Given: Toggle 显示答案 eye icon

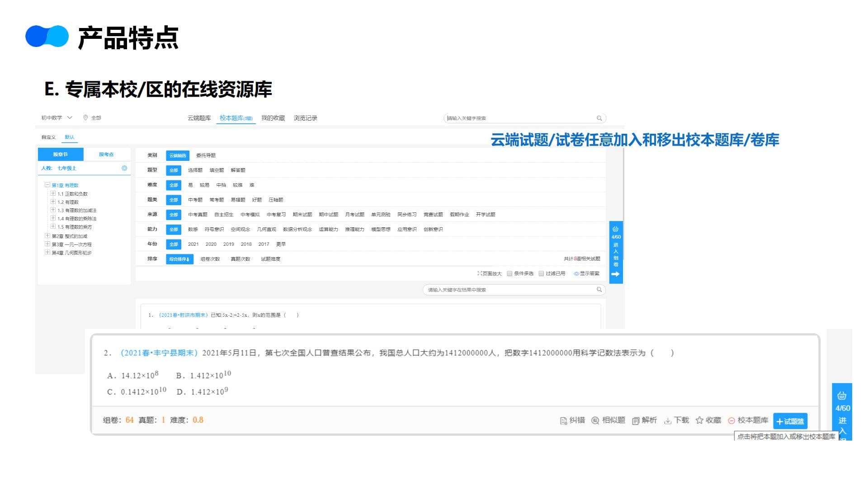Looking at the screenshot, I should click(576, 273).
